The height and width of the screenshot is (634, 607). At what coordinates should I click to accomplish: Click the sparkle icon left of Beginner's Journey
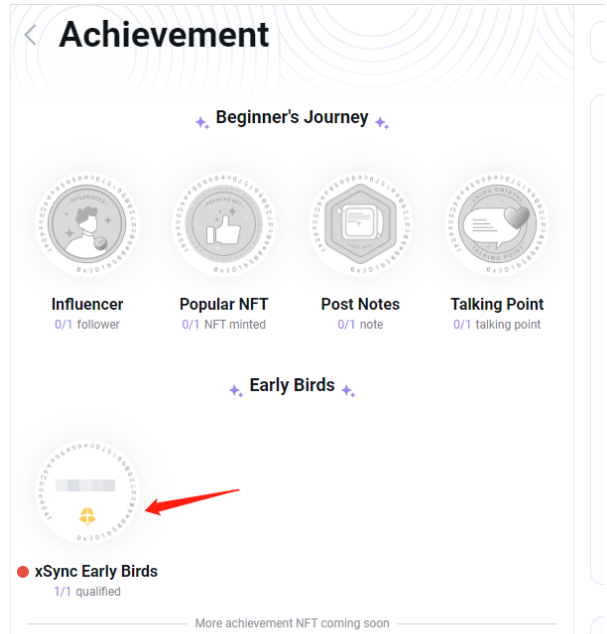[202, 122]
